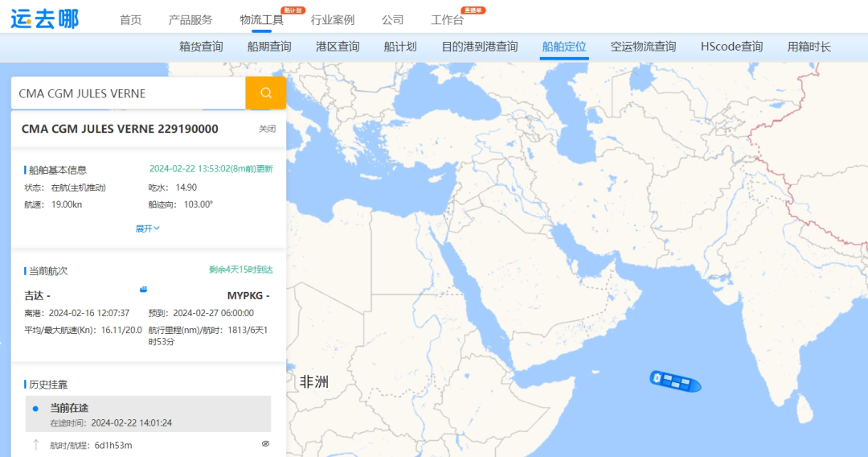Click the vessel name search input field
This screenshot has width=868, height=457.
click(129, 93)
